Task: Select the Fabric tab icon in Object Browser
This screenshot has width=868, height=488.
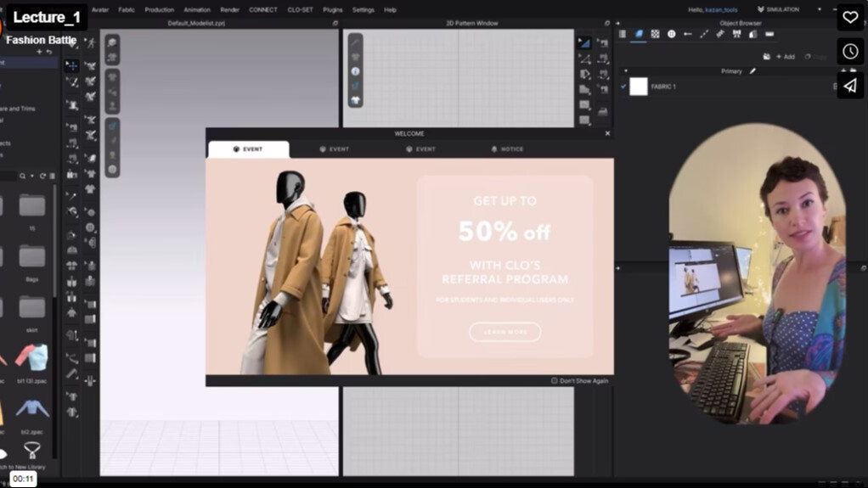Action: pos(639,34)
